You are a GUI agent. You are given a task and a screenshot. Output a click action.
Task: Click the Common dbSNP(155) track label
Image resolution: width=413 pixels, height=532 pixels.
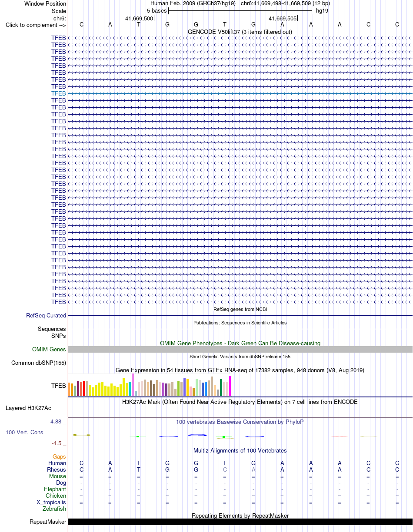pyautogui.click(x=39, y=363)
